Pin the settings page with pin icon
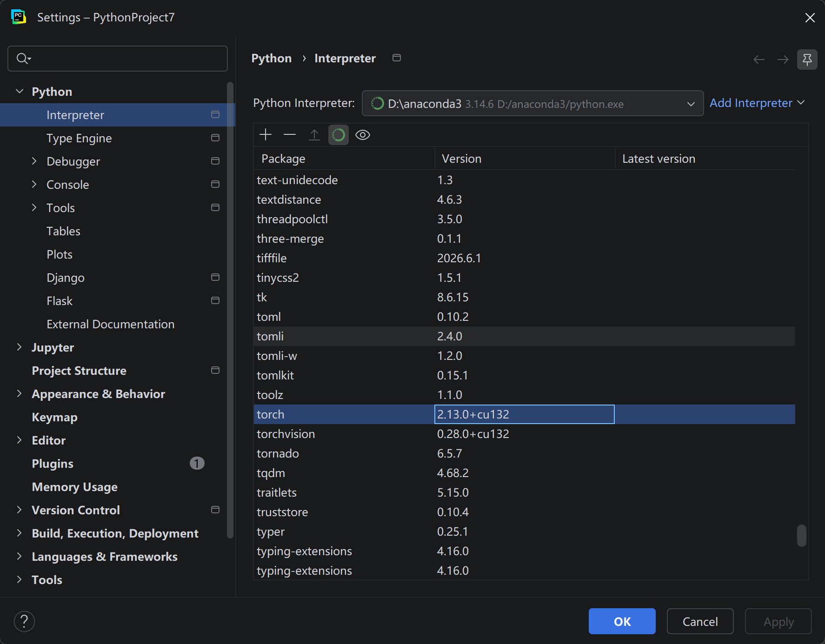The width and height of the screenshot is (825, 644). [x=807, y=59]
